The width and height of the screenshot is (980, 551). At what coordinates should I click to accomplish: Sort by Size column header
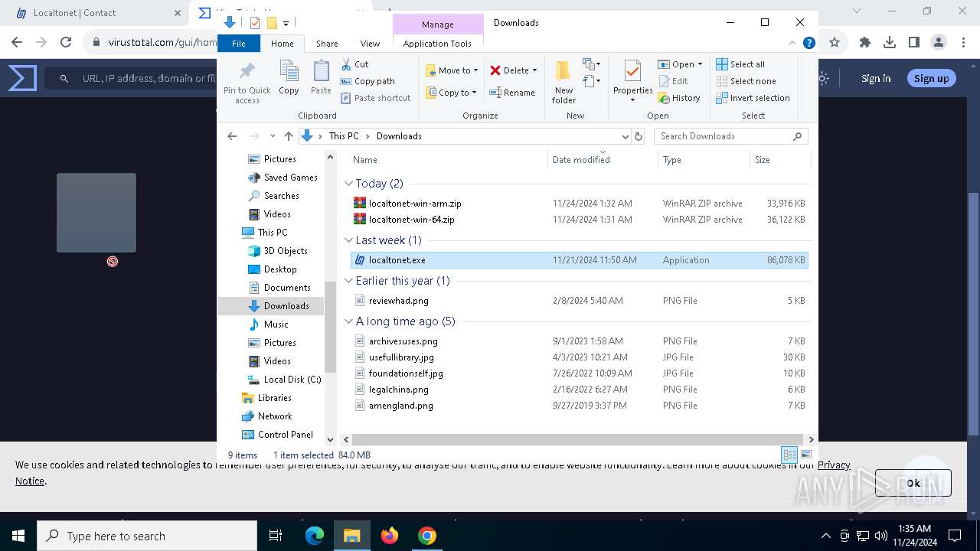tap(779, 160)
